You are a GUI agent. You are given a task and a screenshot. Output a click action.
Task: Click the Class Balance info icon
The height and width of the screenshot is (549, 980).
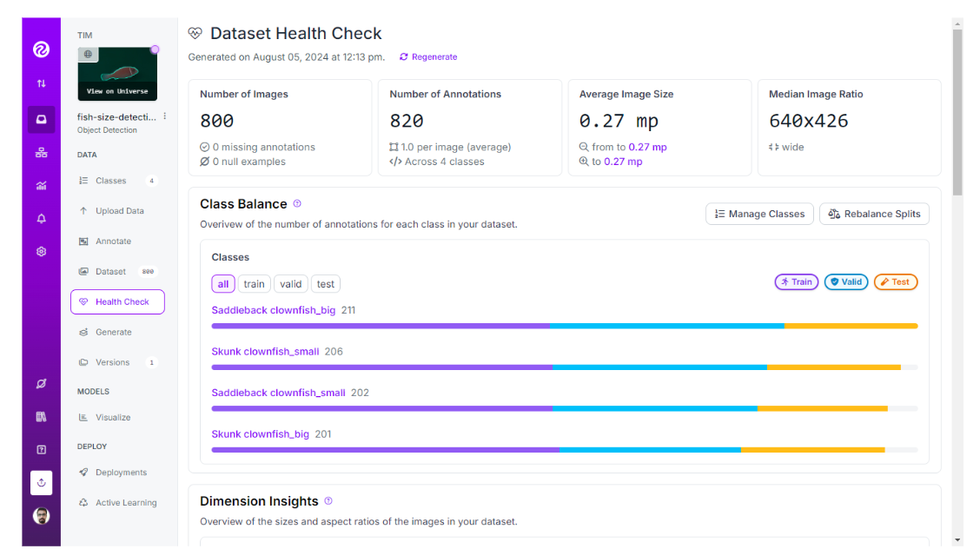297,204
